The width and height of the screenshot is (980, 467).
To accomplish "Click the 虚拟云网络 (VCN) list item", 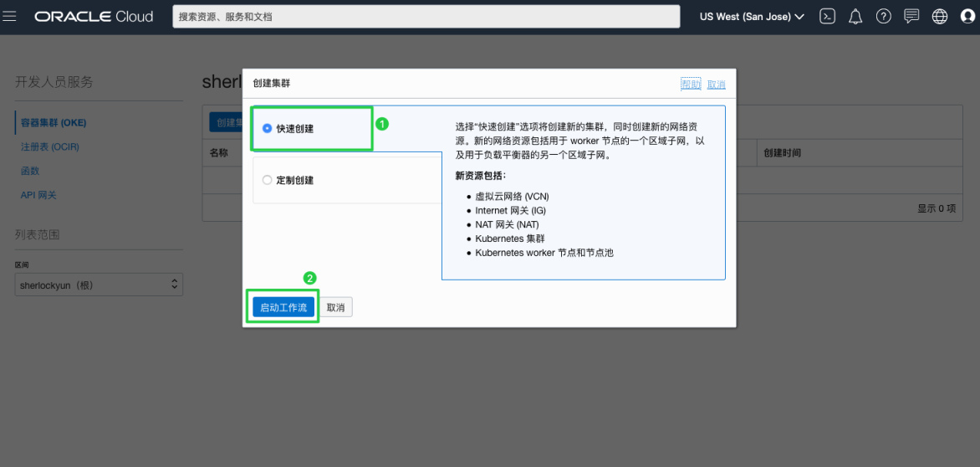I will 512,197.
